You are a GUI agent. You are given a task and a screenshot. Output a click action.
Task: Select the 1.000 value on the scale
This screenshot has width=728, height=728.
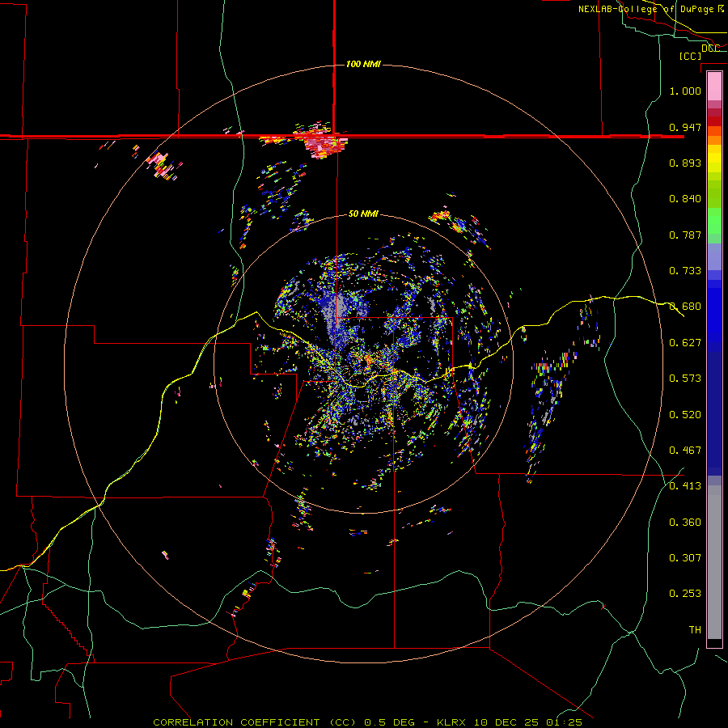point(685,91)
